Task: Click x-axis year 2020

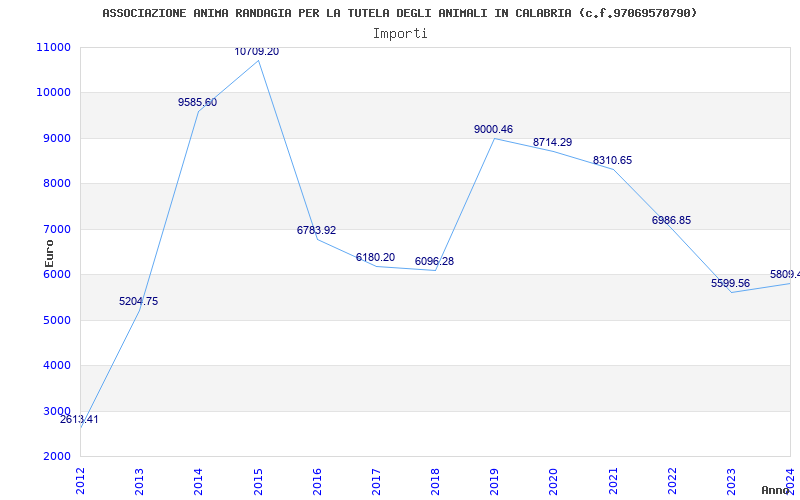Action: pos(554,481)
